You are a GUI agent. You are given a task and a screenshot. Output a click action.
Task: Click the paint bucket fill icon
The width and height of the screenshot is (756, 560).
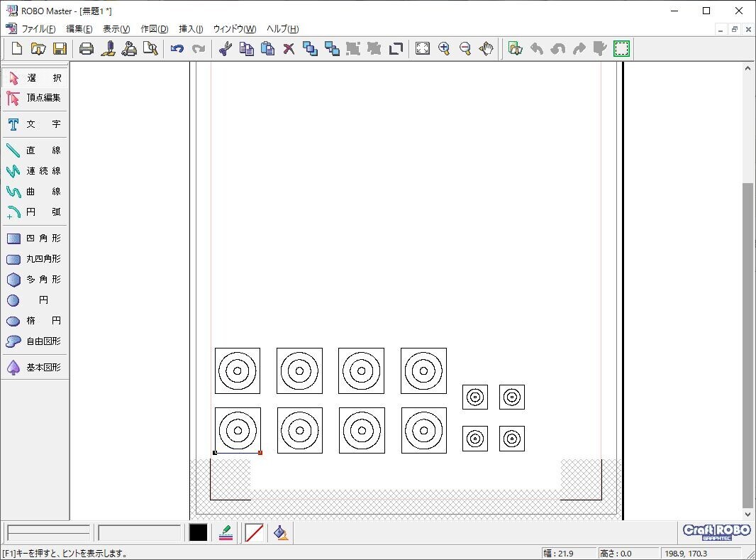(x=281, y=532)
